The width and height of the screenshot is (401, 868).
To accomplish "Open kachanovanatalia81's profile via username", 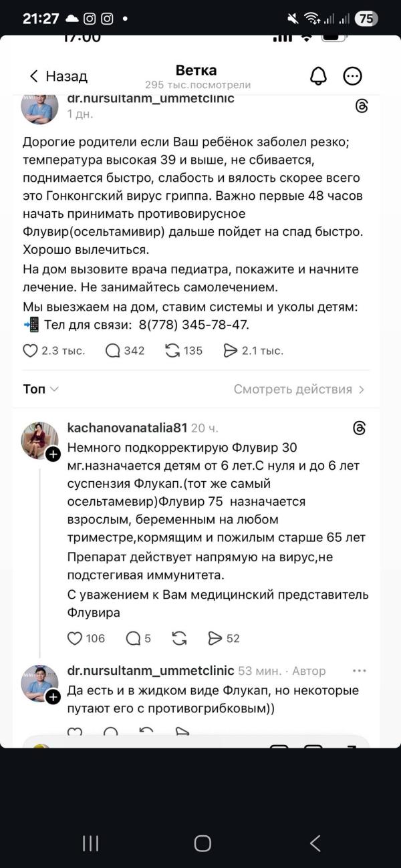I will [x=127, y=428].
